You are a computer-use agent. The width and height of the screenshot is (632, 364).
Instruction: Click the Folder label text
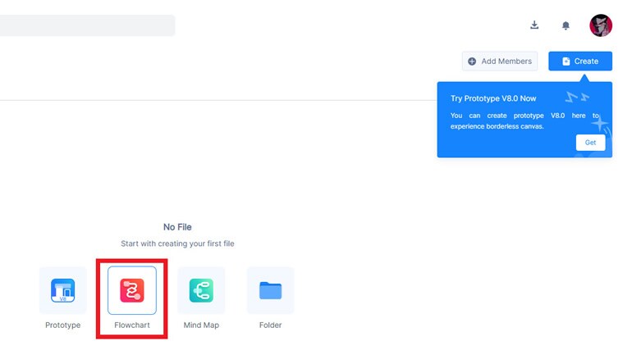tap(271, 325)
